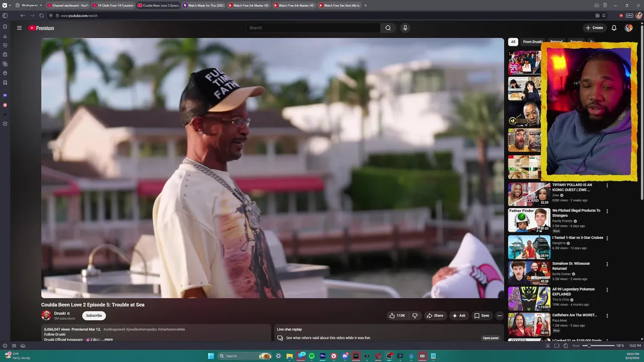
Task: Go forward with browser forward arrow
Action: [31, 16]
